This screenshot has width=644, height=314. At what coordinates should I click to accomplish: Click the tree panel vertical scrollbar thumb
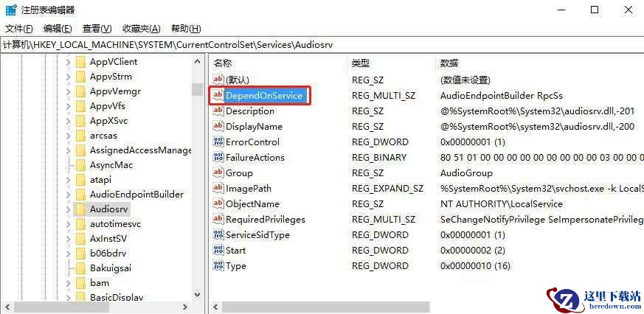pyautogui.click(x=197, y=89)
